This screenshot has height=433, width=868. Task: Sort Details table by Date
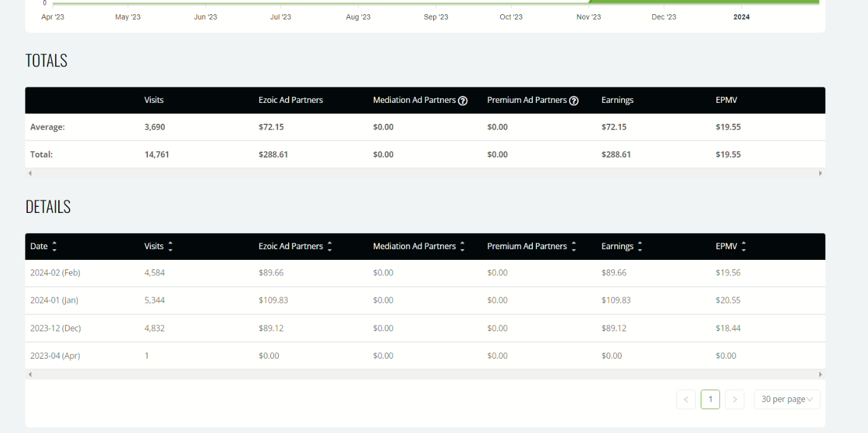pos(55,246)
